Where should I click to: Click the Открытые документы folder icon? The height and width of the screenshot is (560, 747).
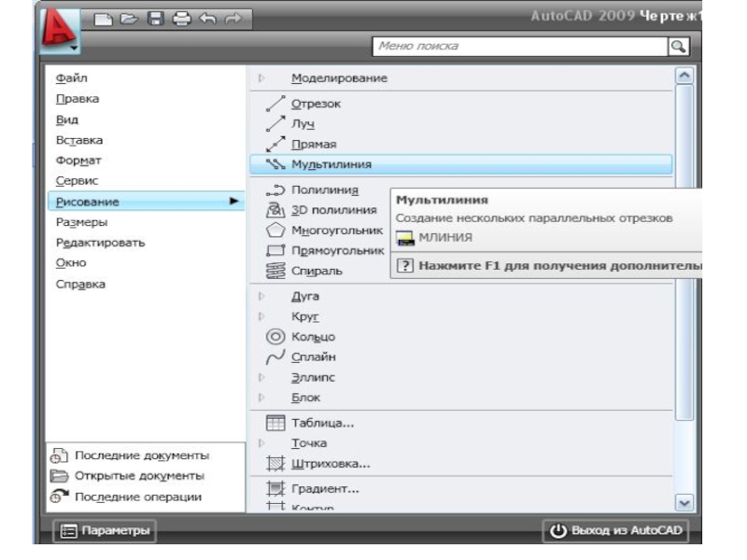pos(59,476)
